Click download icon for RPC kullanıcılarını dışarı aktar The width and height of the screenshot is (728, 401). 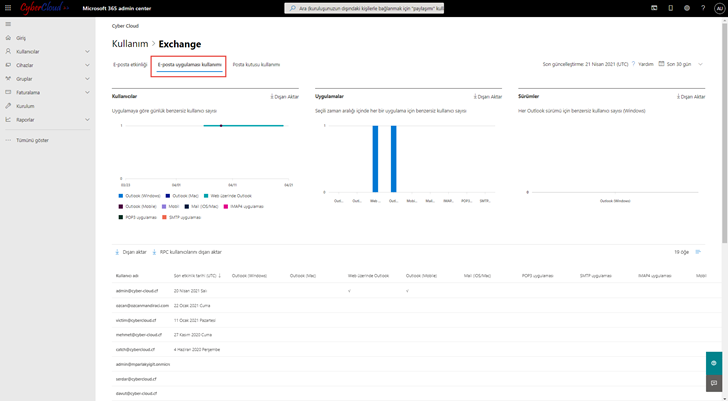(x=155, y=252)
